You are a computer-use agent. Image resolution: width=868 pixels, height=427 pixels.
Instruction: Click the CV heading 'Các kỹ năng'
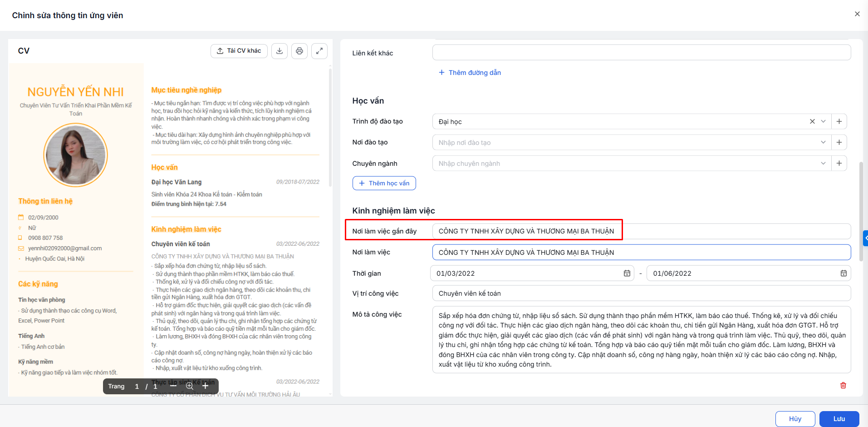(38, 284)
